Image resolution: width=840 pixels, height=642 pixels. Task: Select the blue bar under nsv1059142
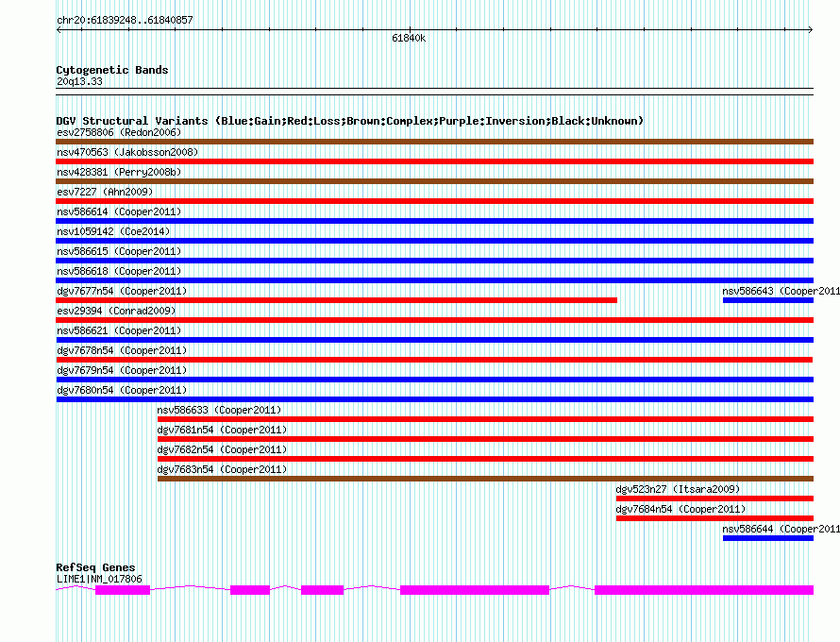(x=434, y=241)
